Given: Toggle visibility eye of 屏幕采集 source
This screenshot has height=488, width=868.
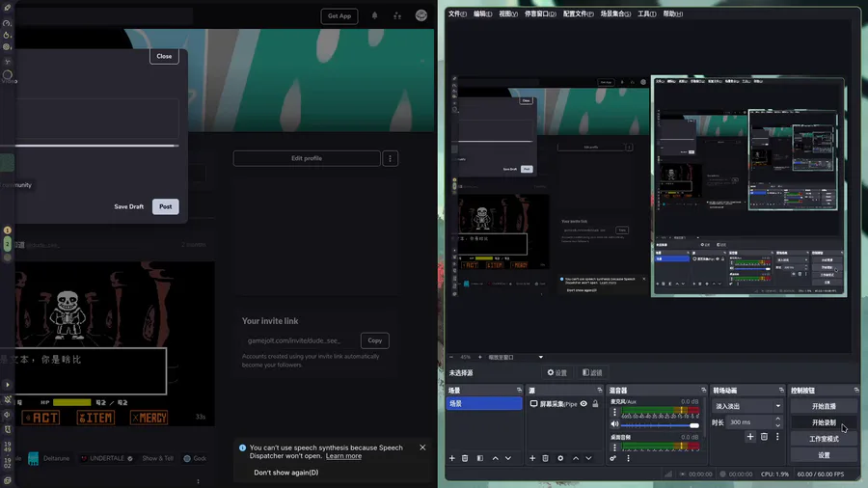Looking at the screenshot, I should (x=583, y=404).
